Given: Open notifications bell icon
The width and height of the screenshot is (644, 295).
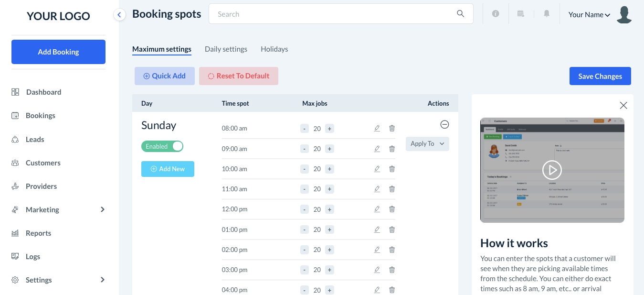Looking at the screenshot, I should point(547,14).
